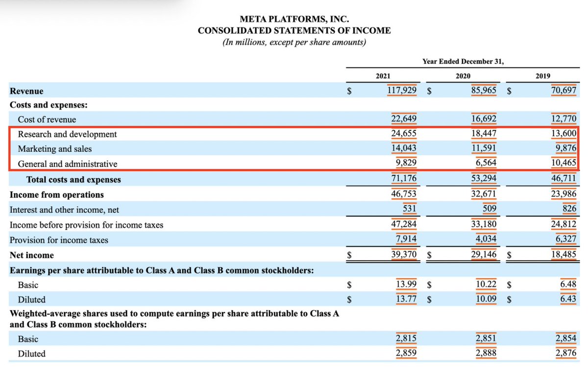Viewport: 588px width, 367px height.
Task: Select 2019 tax provision 6,327
Action: (x=566, y=240)
